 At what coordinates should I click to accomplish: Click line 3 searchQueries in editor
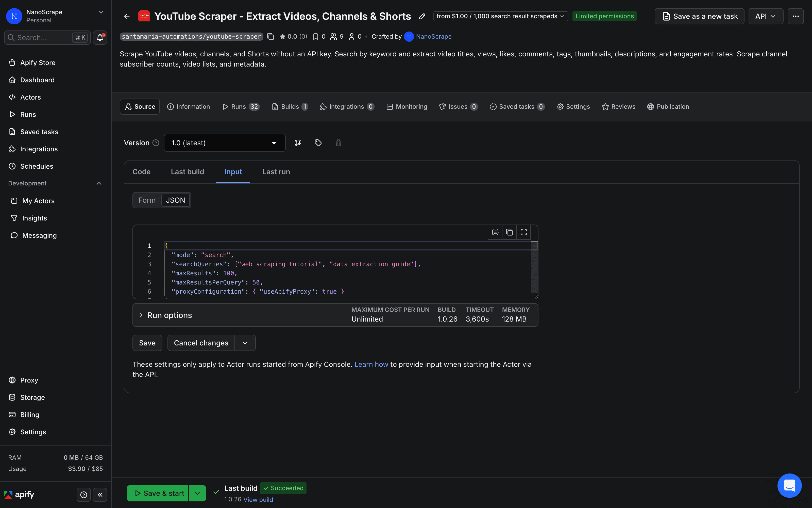[x=296, y=264]
